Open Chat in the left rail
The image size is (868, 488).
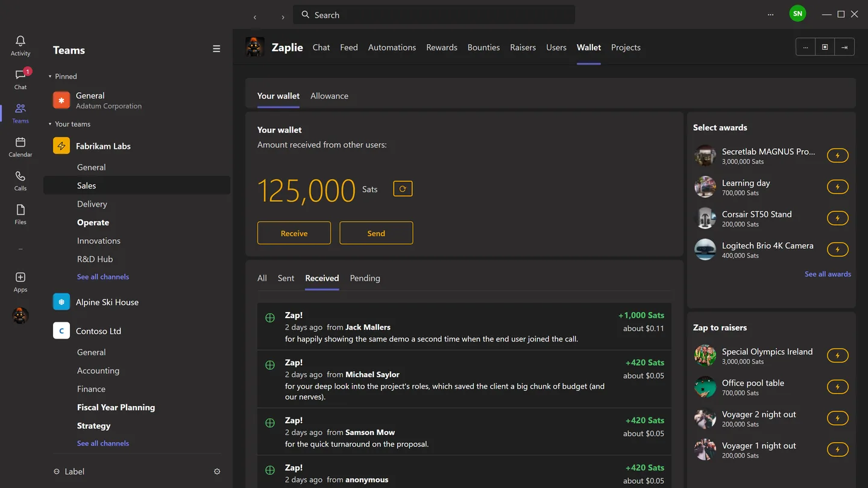click(x=20, y=79)
